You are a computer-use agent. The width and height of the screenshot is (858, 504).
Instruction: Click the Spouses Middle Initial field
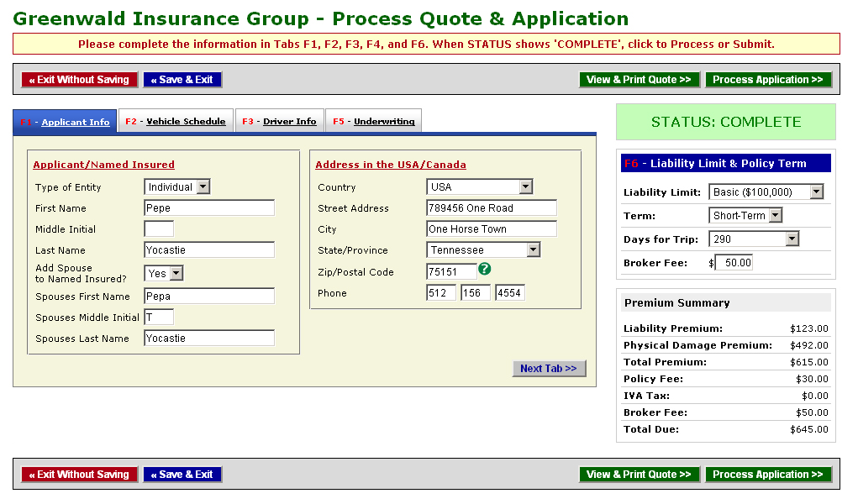(x=159, y=317)
